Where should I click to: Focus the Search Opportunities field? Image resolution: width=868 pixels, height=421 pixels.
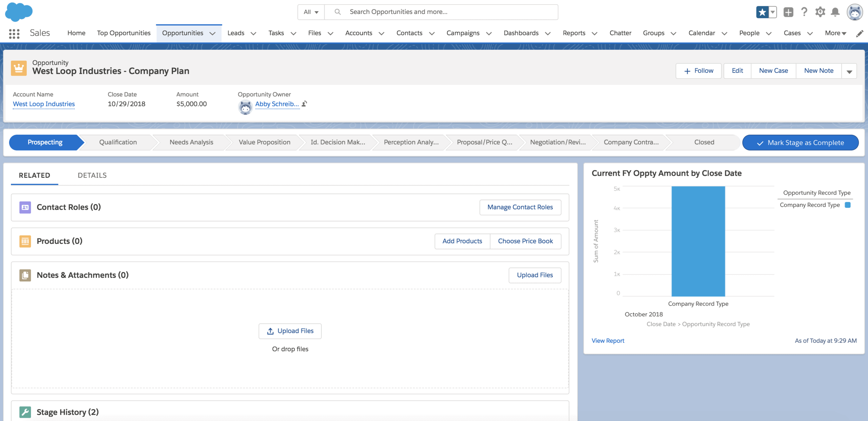click(441, 12)
